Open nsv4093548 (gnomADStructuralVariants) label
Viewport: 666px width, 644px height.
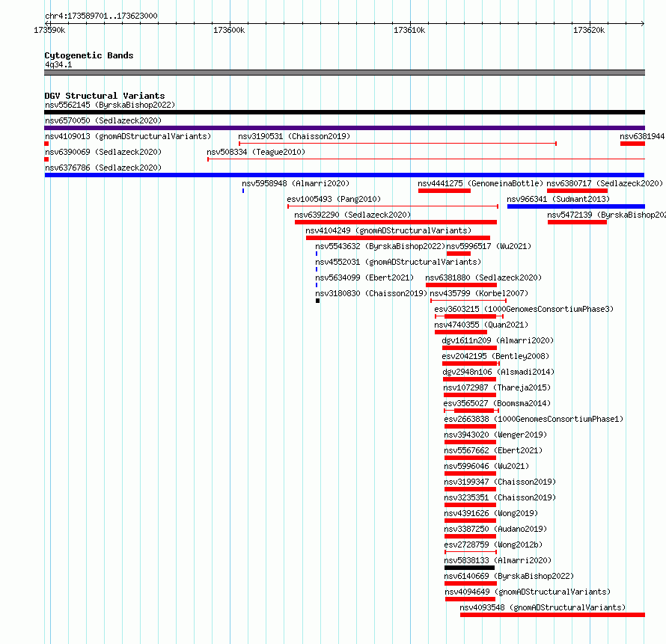pos(543,607)
